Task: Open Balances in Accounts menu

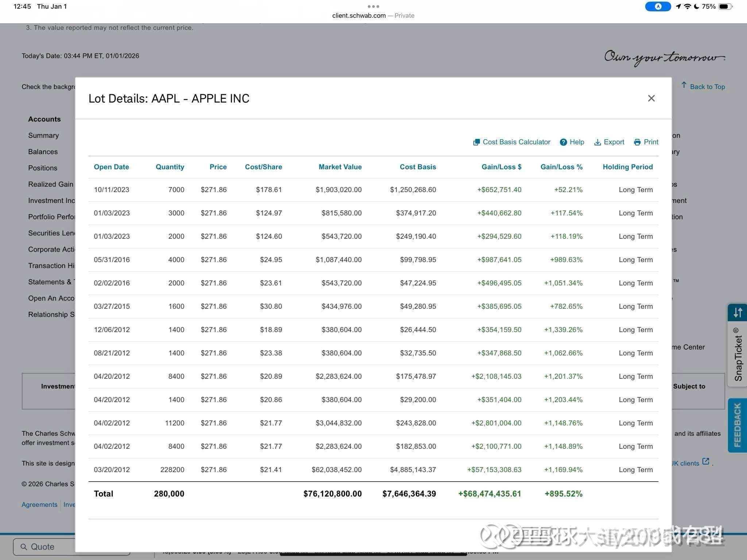Action: coord(43,152)
